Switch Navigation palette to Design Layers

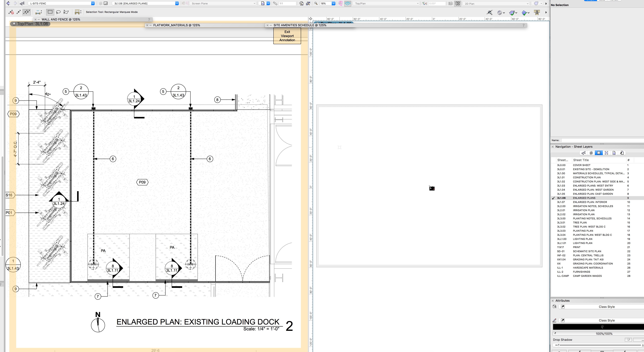tap(591, 153)
